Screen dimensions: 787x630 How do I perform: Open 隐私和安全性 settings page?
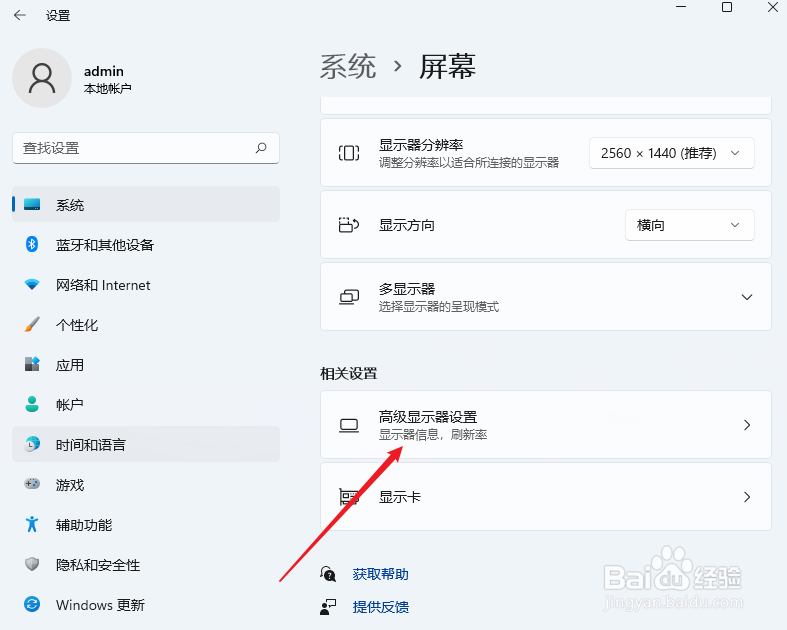(x=146, y=565)
